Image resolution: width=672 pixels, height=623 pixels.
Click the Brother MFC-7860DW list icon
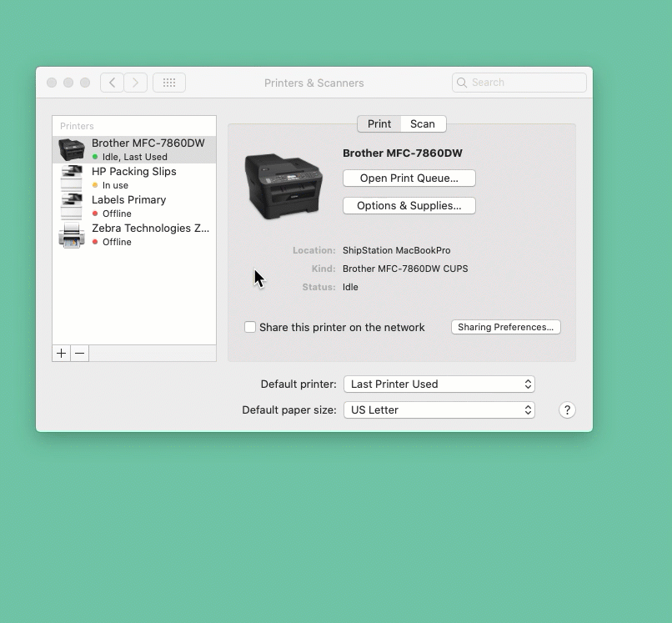72,149
